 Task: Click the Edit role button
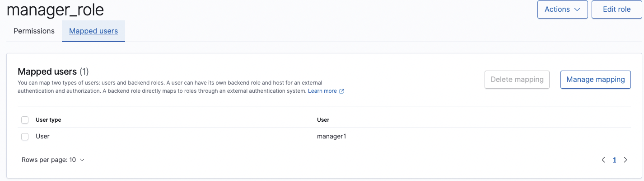(617, 10)
